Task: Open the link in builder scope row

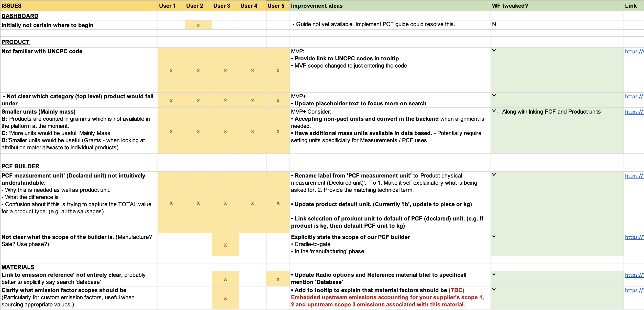Action: point(634,237)
